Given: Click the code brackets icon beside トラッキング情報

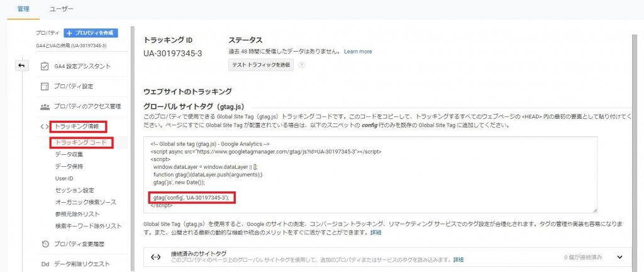Looking at the screenshot, I should 45,127.
